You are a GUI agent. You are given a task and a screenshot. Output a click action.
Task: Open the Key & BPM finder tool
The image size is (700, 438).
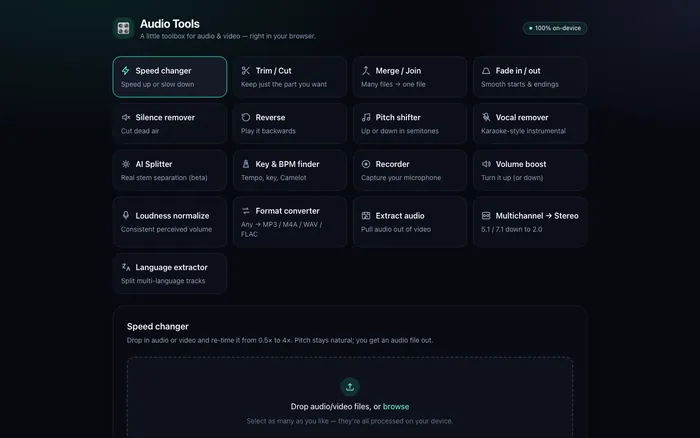coord(290,170)
